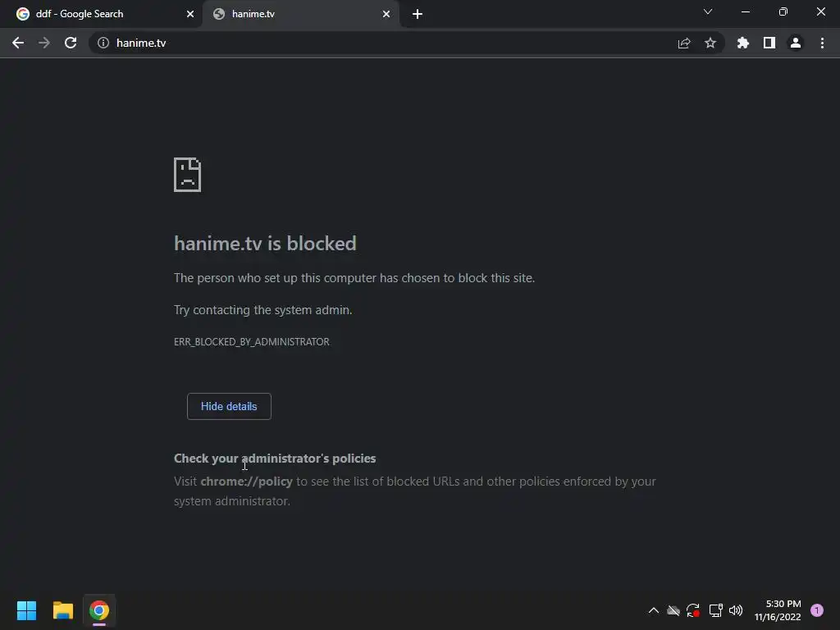Screen dimensions: 840x630
Task: Open the share this page icon
Action: click(x=684, y=43)
